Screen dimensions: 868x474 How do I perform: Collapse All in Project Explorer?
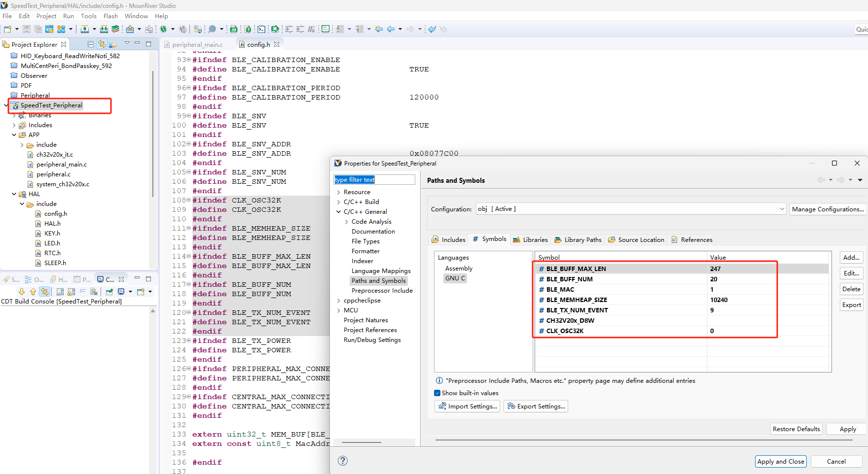[x=90, y=44]
